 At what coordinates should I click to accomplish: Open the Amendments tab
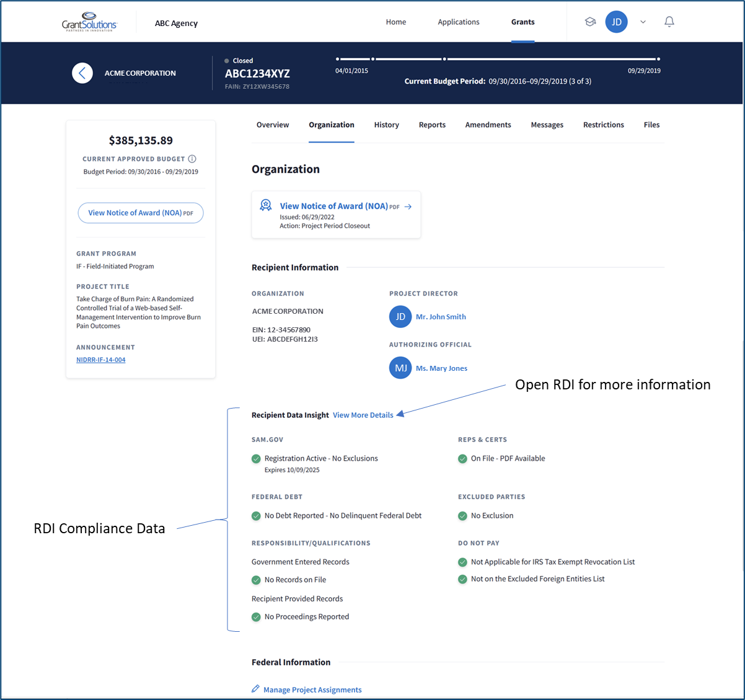[x=488, y=125]
